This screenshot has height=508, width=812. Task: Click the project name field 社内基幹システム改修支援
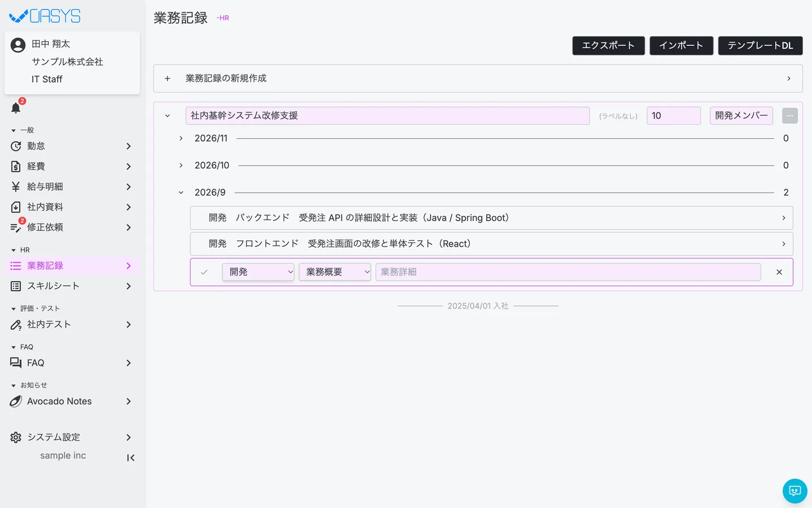[387, 116]
